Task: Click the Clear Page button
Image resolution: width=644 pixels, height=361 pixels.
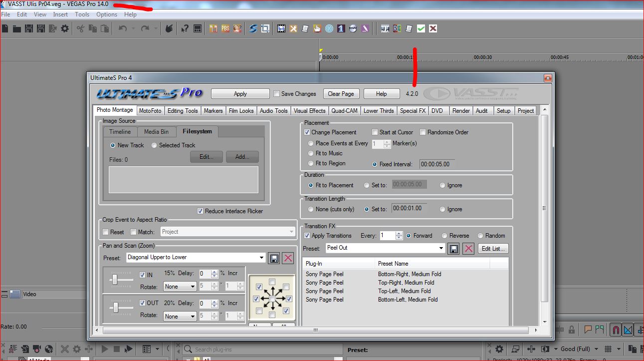Action: pyautogui.click(x=341, y=94)
